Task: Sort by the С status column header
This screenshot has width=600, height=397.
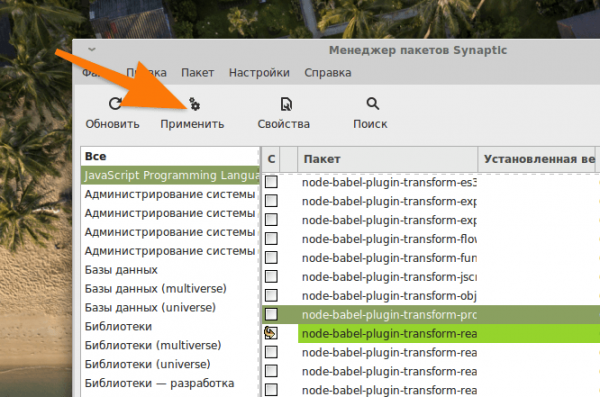Action: pos(271,159)
